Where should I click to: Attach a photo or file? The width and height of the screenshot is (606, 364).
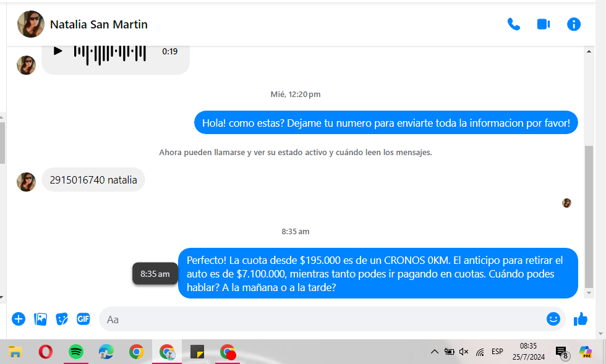pos(41,319)
